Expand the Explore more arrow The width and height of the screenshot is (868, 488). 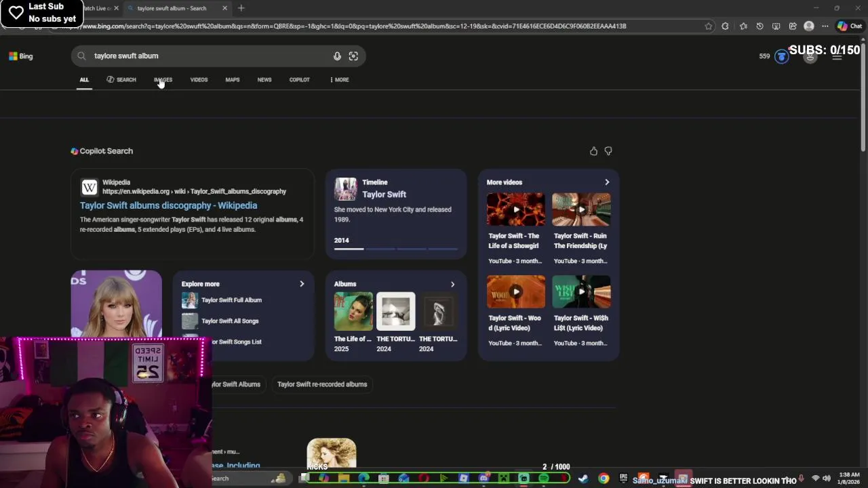[302, 284]
